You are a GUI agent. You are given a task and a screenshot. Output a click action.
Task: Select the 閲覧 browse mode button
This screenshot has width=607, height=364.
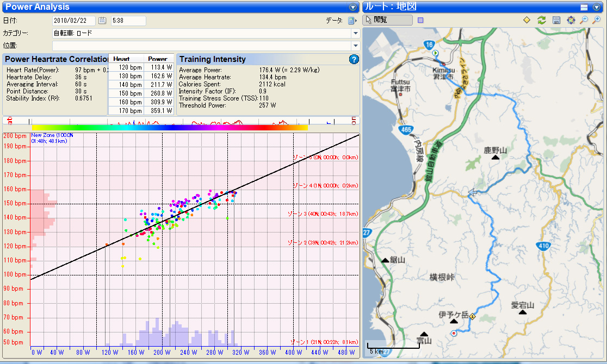click(387, 20)
